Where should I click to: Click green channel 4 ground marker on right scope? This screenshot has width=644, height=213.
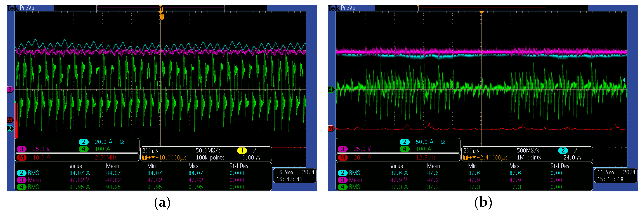coord(331,89)
